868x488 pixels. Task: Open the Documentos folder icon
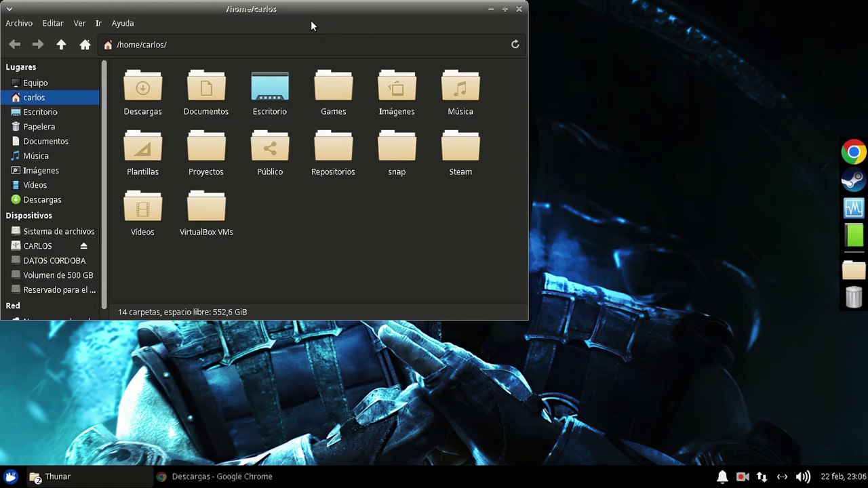coord(206,87)
